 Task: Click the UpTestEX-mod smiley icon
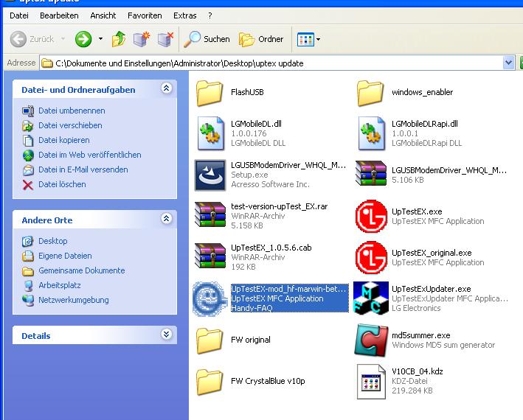point(209,298)
